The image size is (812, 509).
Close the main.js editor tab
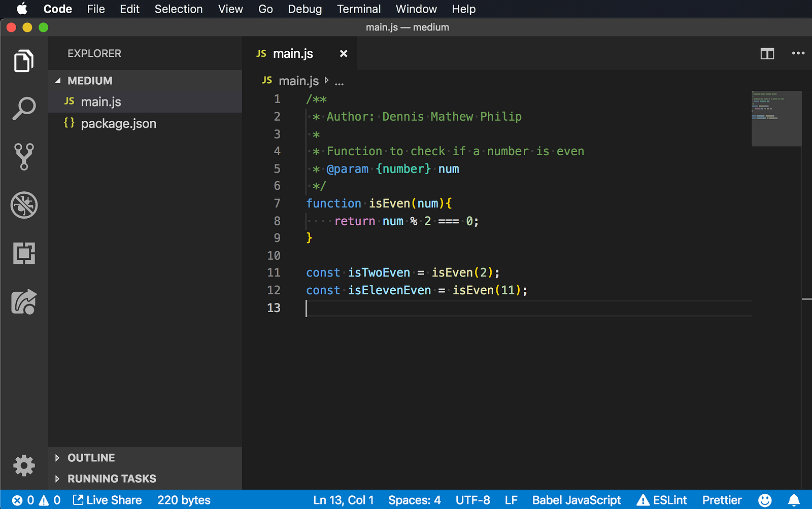coord(344,54)
